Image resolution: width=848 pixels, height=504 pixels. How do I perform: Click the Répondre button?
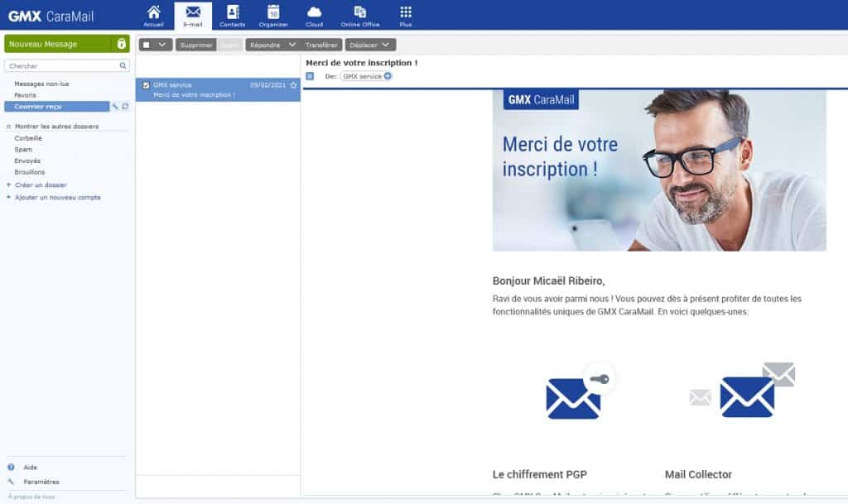coord(265,45)
